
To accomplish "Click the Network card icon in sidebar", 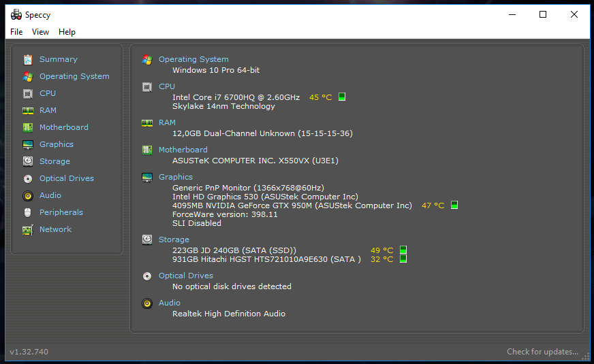I will (x=28, y=230).
